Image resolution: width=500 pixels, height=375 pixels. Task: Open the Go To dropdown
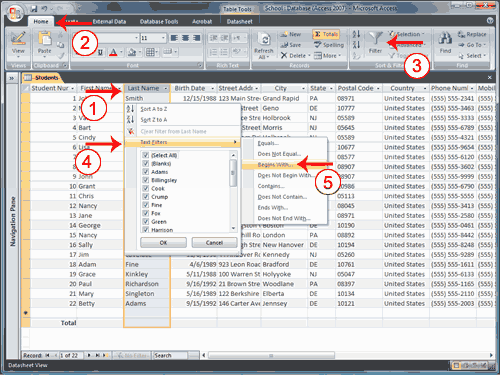(472, 45)
